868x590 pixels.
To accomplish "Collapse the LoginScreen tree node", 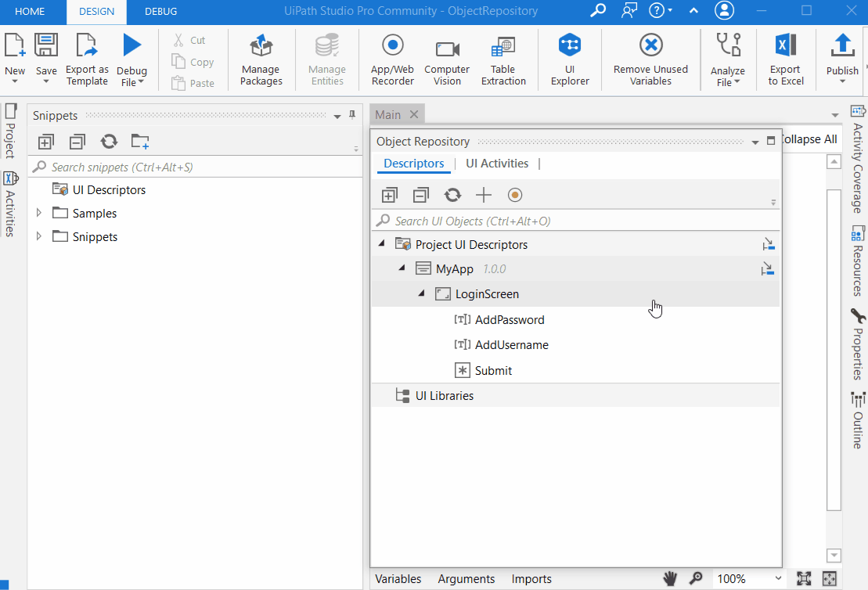I will pyautogui.click(x=421, y=294).
